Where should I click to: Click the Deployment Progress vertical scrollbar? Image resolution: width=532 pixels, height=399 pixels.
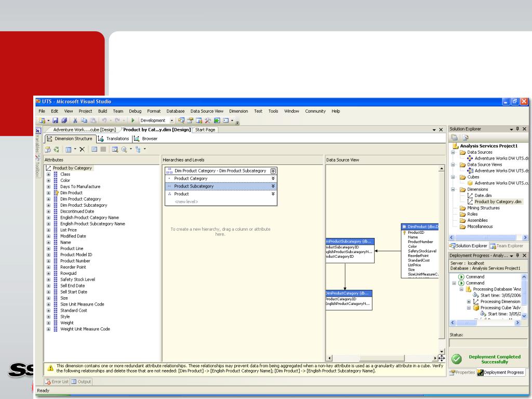click(524, 296)
